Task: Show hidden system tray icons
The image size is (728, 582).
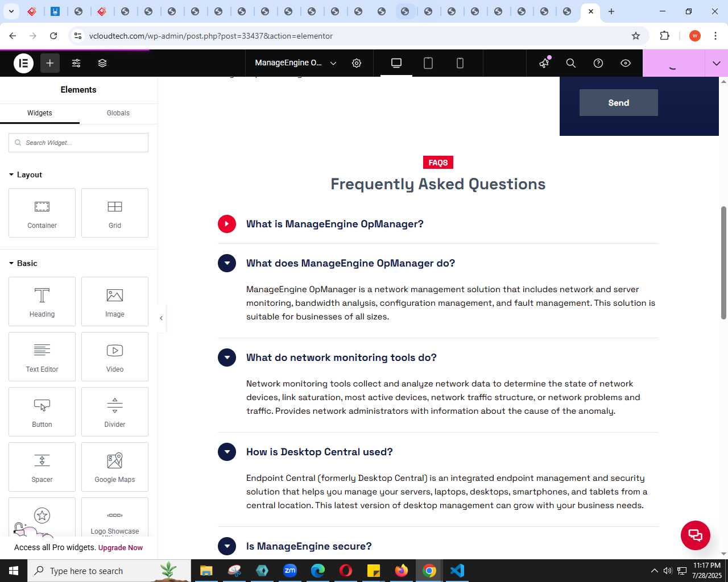Action: click(x=654, y=571)
